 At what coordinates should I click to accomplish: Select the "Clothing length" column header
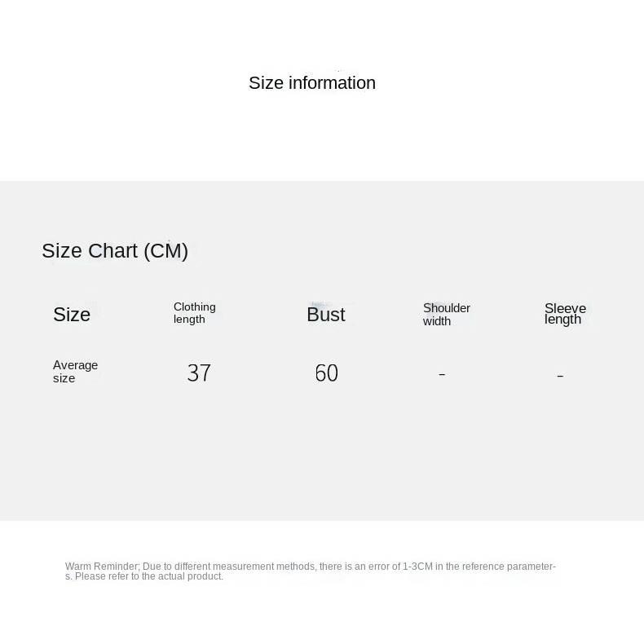[194, 313]
